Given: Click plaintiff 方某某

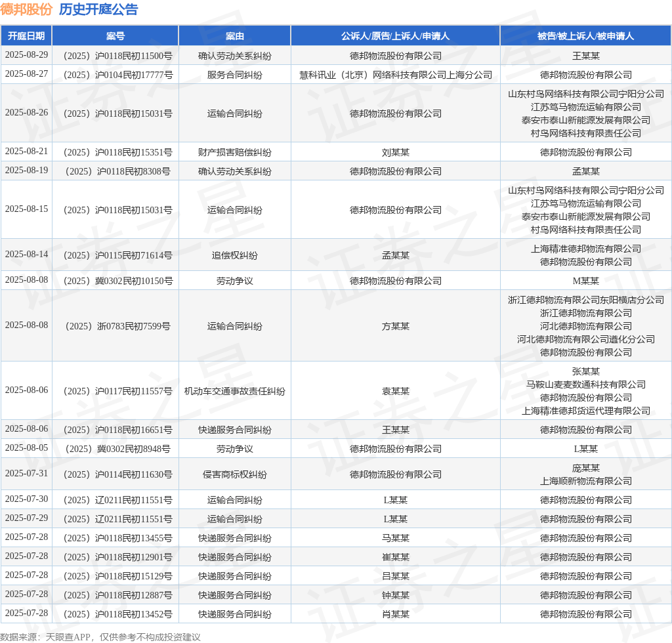Looking at the screenshot, I should coord(395,326).
